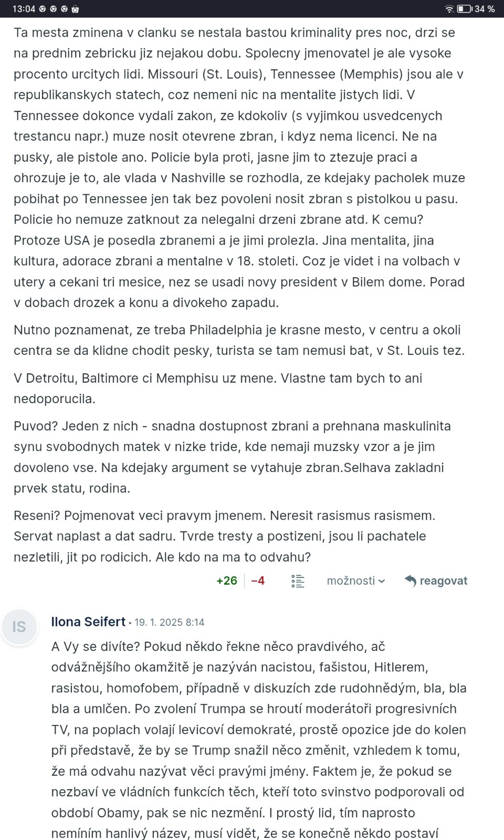Tap the 13:04 clock in status bar

[x=24, y=9]
